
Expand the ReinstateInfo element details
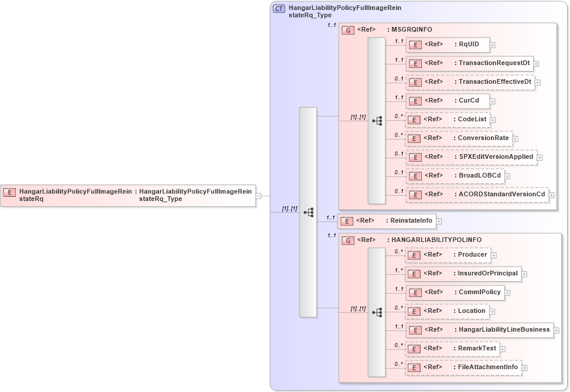point(440,221)
